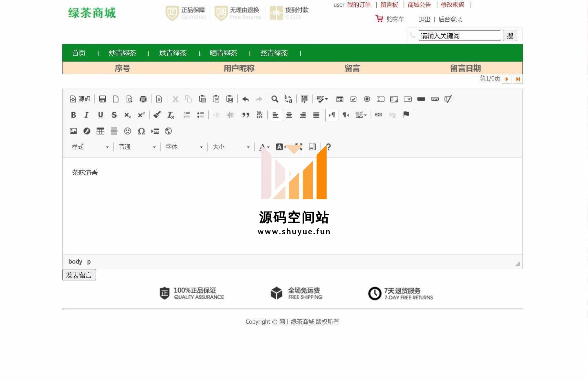Image resolution: width=588 pixels, height=381 pixels.
Task: Open the background color picker
Action: point(281,147)
